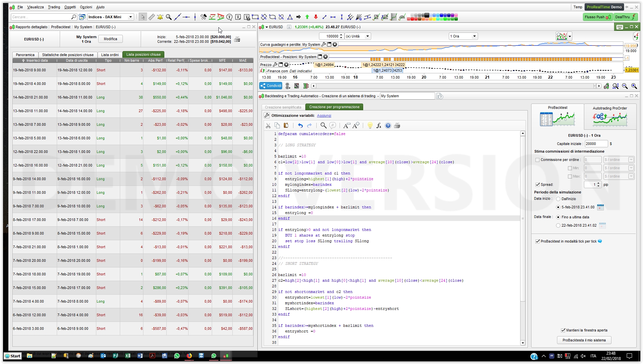Expand the Indices - DAX Mini list dropdown
The height and width of the screenshot is (364, 643).
130,17
